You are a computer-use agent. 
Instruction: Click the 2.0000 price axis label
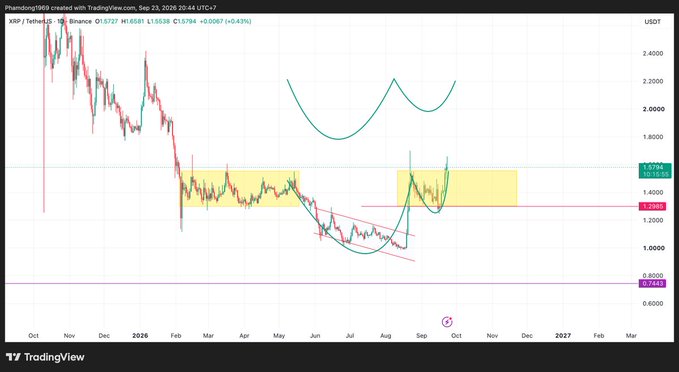653,109
